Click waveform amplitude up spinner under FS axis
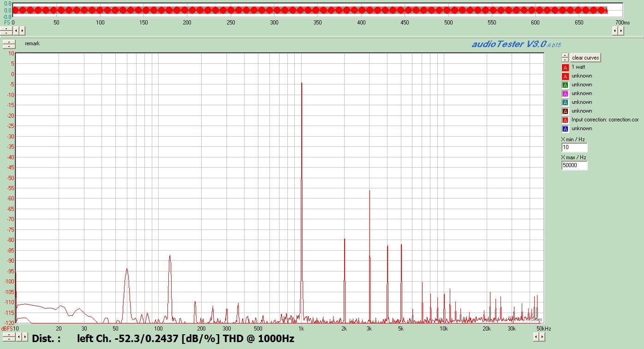Image resolution: width=644 pixels, height=349 pixels. 6,29
